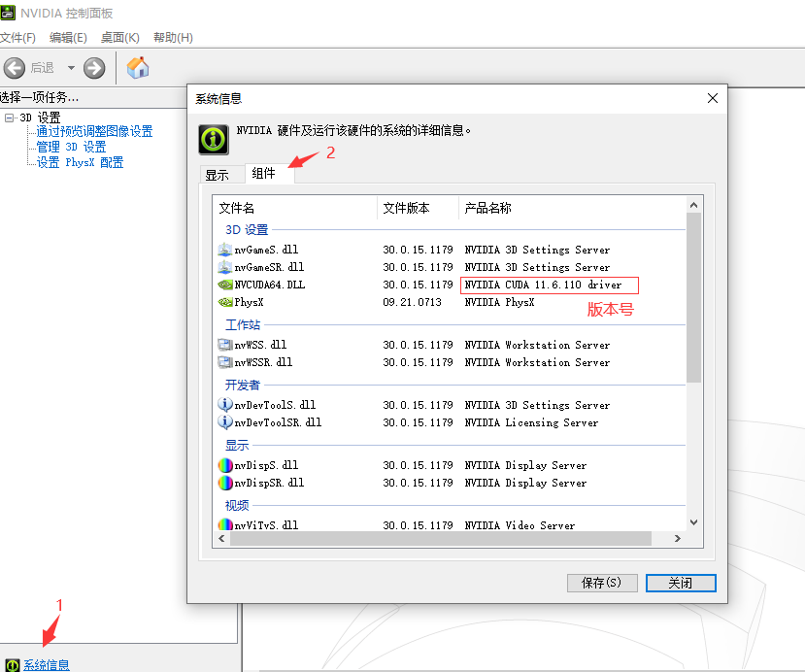
Task: Click the vertical scrollbar thumb
Action: tap(693, 298)
